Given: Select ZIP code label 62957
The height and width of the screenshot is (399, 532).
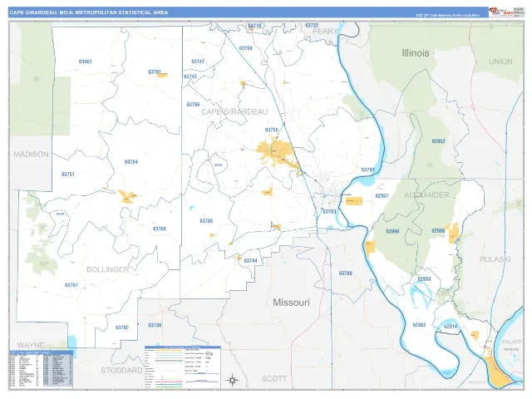Looking at the screenshot, I should pos(382,196).
